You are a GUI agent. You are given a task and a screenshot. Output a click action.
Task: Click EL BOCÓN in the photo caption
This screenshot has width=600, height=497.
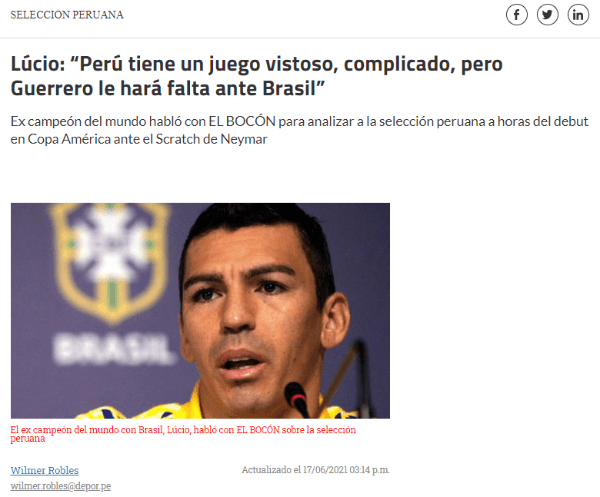coord(258,430)
